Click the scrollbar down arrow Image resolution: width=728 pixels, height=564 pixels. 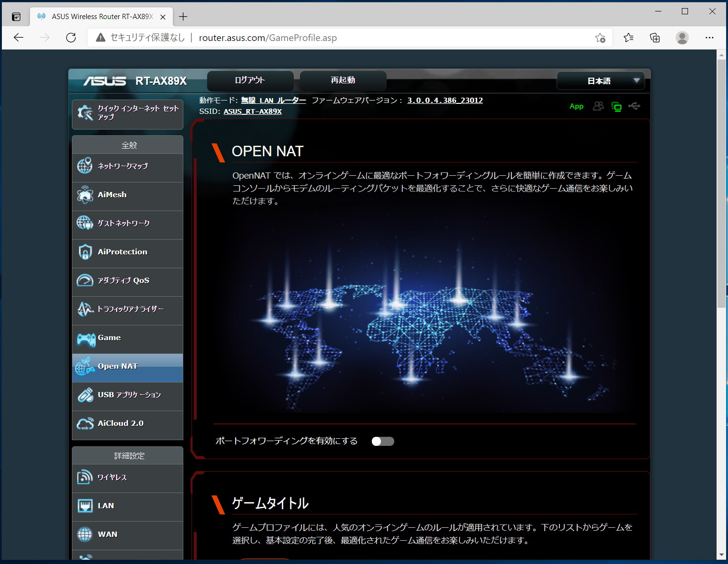(722, 555)
